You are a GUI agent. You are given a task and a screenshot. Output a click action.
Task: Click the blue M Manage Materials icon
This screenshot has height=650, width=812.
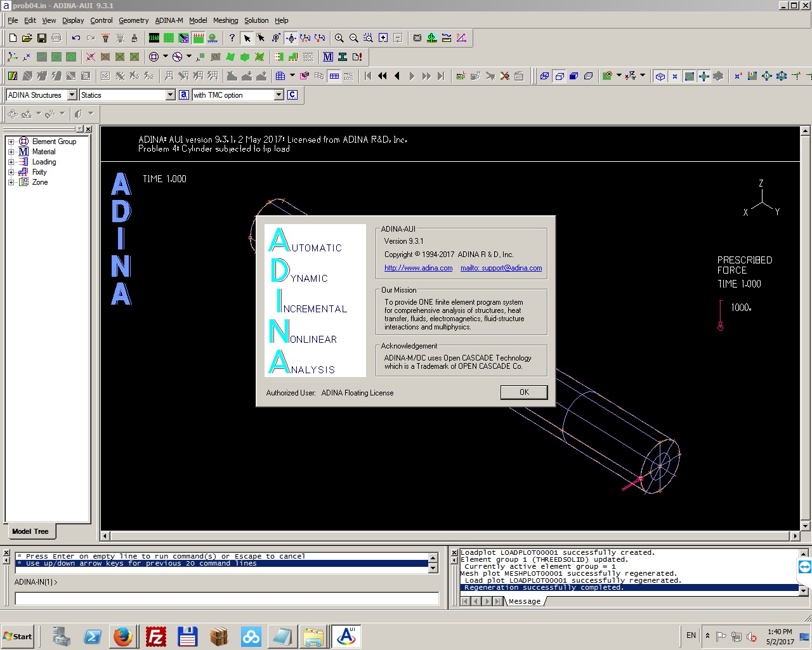click(x=328, y=57)
